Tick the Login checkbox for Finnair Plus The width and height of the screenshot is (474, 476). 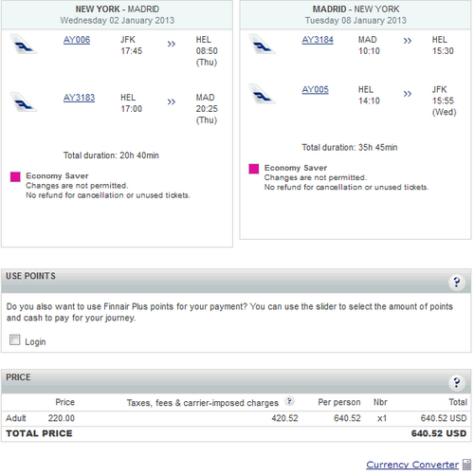pos(15,340)
